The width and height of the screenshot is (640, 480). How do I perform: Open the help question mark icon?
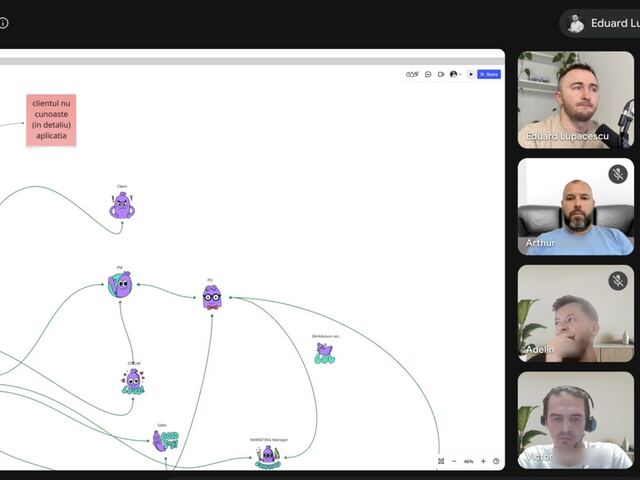pos(496,461)
